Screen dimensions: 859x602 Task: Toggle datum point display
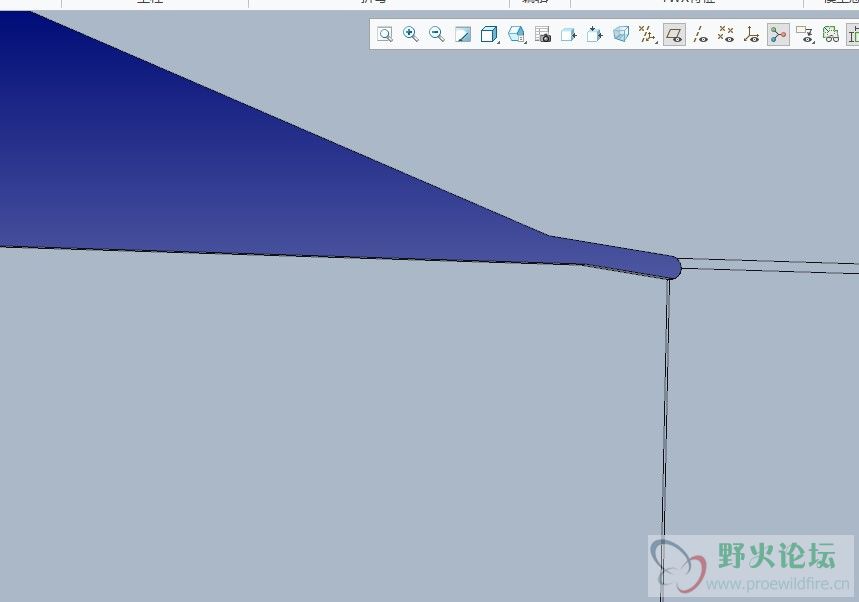pyautogui.click(x=726, y=35)
